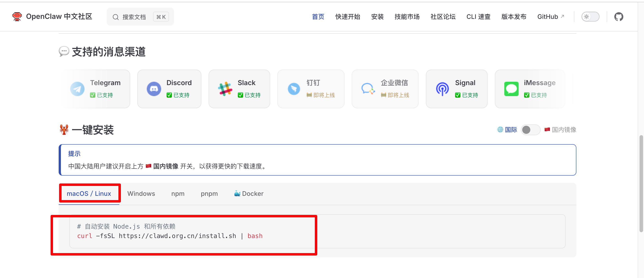Click the Telegram paper plane icon
This screenshot has width=644, height=278.
click(x=77, y=89)
